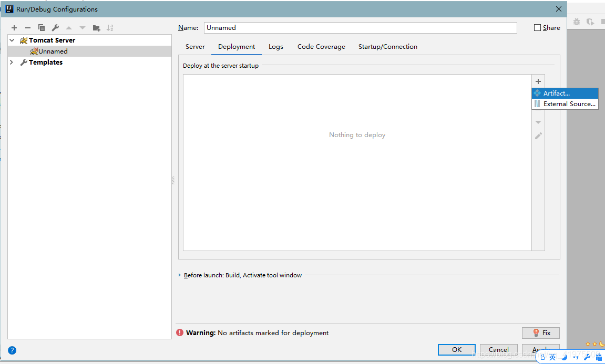Click the red warning icon
The width and height of the screenshot is (605, 364).
click(x=180, y=332)
